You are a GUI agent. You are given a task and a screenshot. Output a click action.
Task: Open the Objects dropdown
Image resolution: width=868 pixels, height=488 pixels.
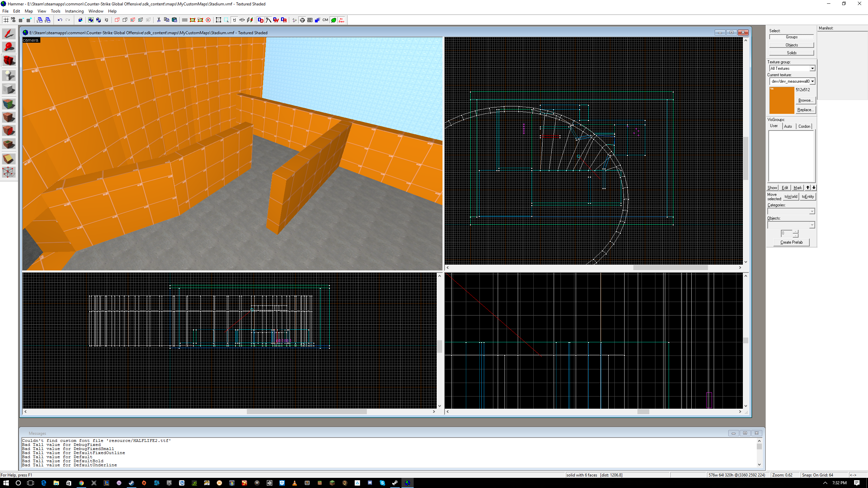[812, 225]
